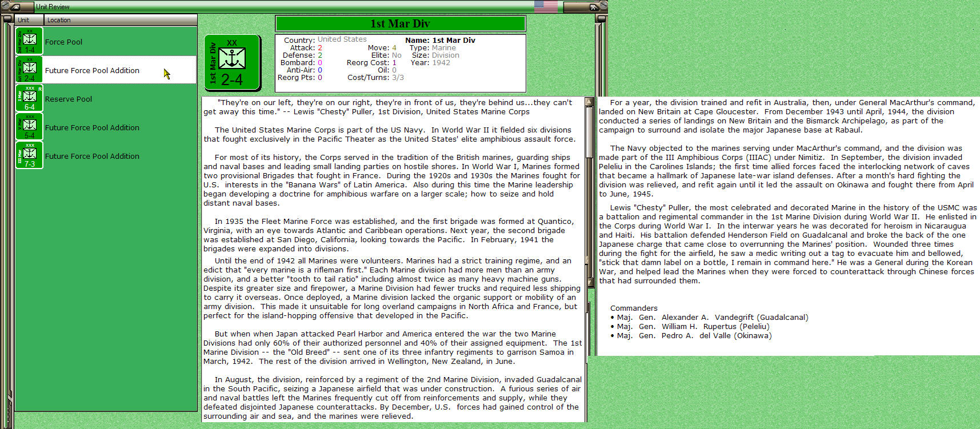Click the large 1st Mar Div unit counter
Screen dimensions: 980x429
click(233, 63)
